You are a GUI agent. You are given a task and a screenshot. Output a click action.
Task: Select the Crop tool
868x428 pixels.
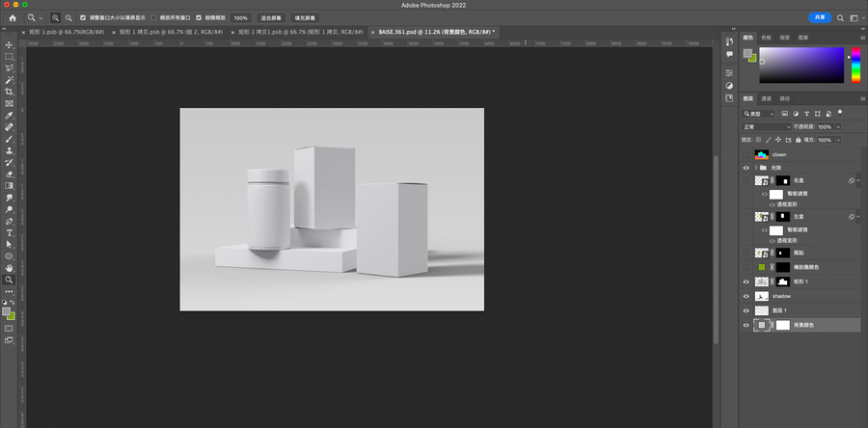pyautogui.click(x=9, y=92)
